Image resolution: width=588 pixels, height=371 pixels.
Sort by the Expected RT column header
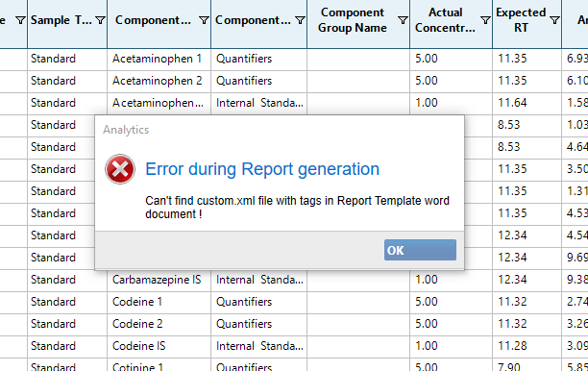pyautogui.click(x=521, y=20)
